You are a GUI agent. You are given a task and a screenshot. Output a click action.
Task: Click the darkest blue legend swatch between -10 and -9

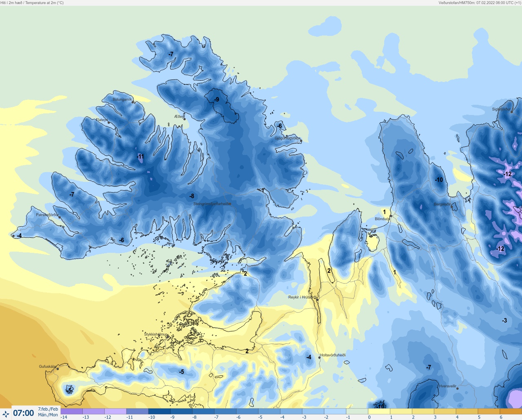pyautogui.click(x=159, y=411)
